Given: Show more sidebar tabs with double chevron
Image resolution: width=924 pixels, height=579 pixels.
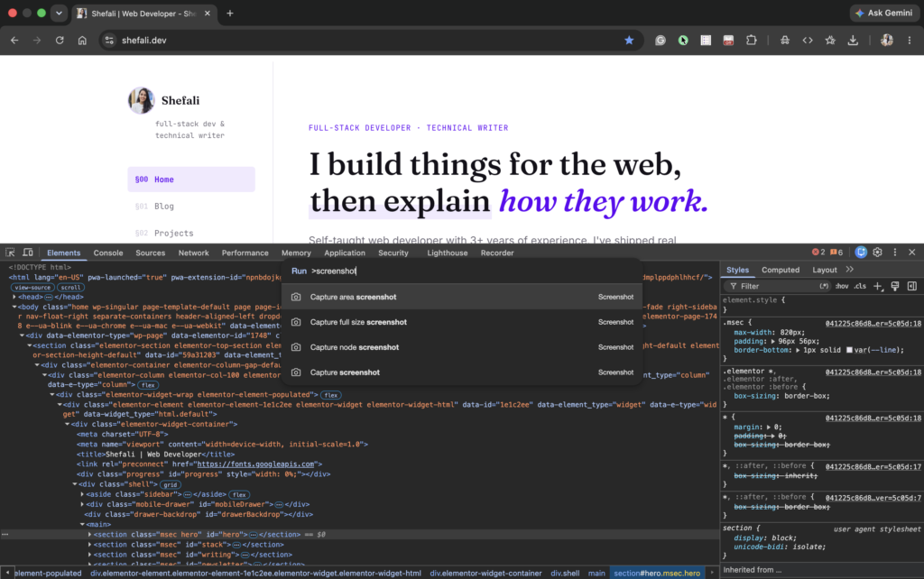Looking at the screenshot, I should point(849,269).
